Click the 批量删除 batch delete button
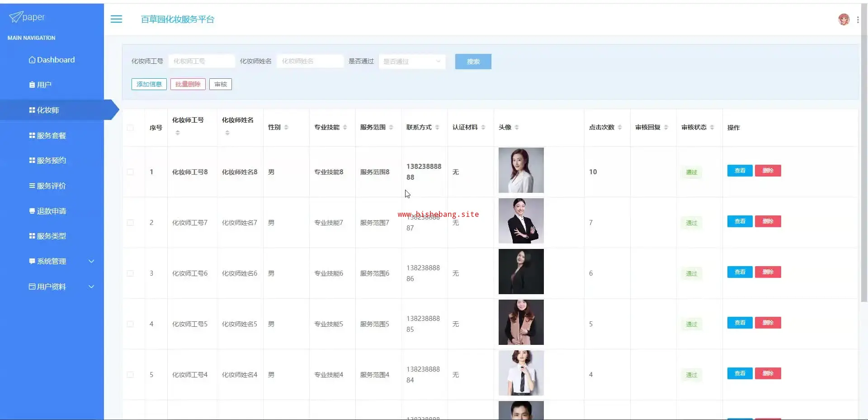This screenshot has width=868, height=420. click(x=188, y=84)
